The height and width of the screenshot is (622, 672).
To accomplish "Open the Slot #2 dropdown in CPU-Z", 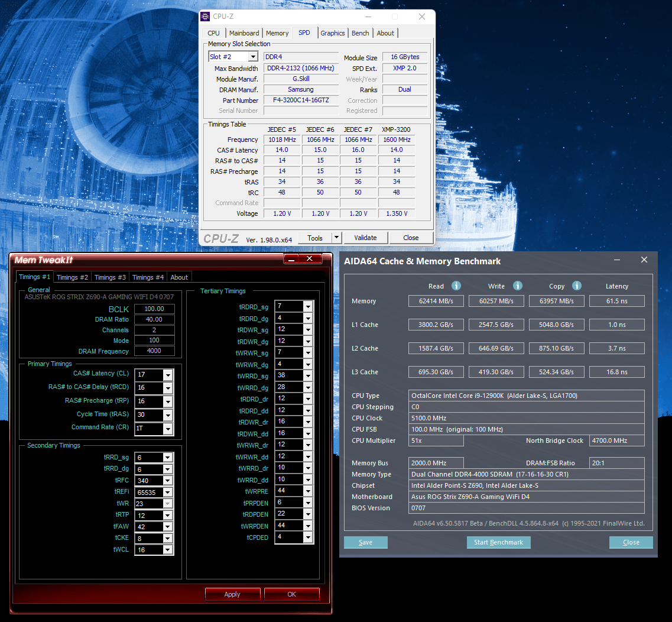I will coord(254,57).
